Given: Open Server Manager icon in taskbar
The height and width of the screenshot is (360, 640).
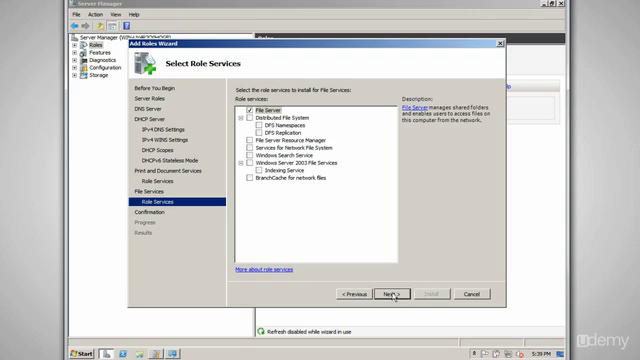Looking at the screenshot, I should click(106, 354).
